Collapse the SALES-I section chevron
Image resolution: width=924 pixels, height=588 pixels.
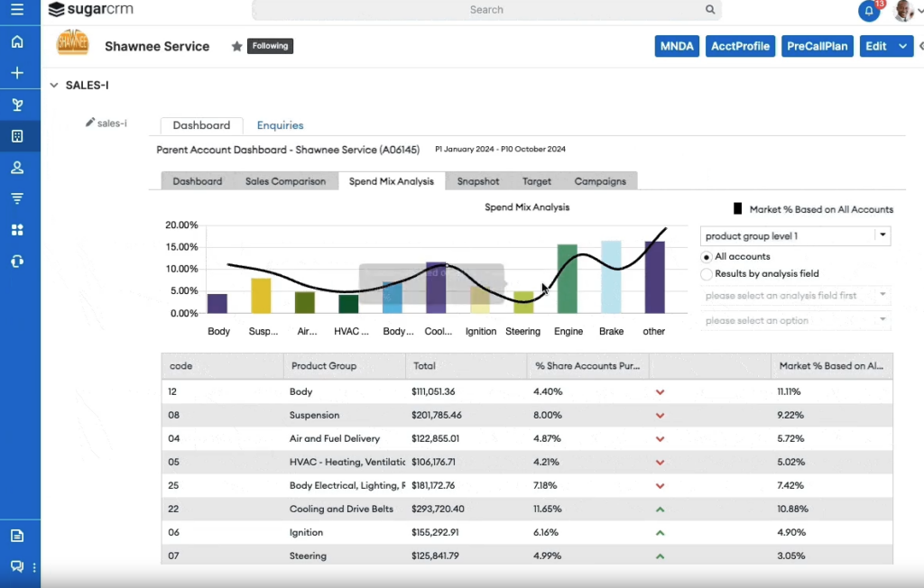(x=54, y=86)
